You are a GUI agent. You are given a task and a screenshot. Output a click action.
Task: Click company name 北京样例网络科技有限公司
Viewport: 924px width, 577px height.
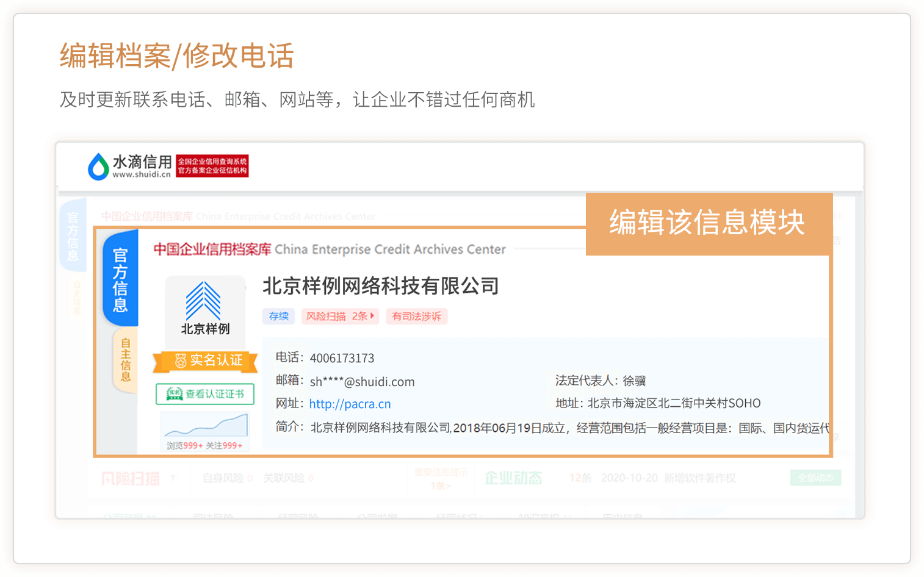click(381, 285)
